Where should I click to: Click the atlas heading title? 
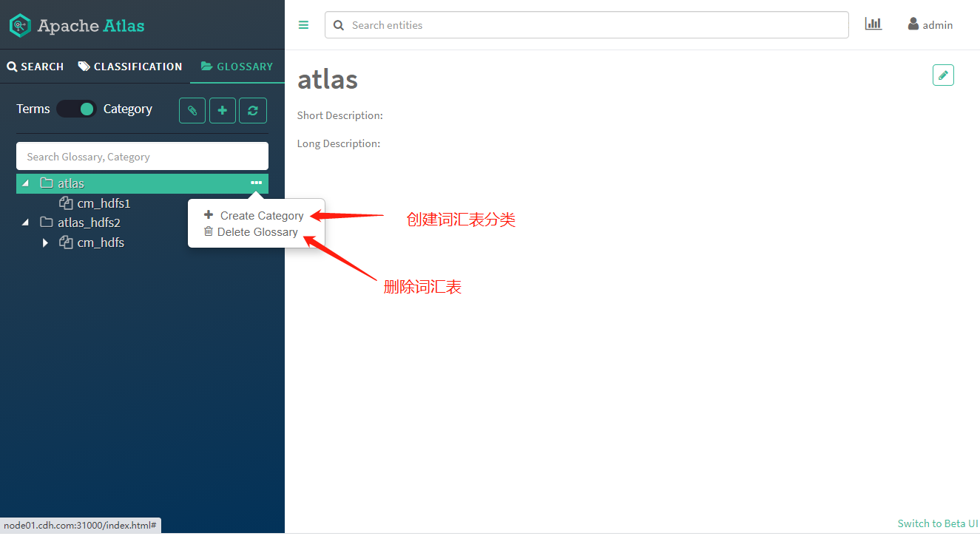point(328,79)
